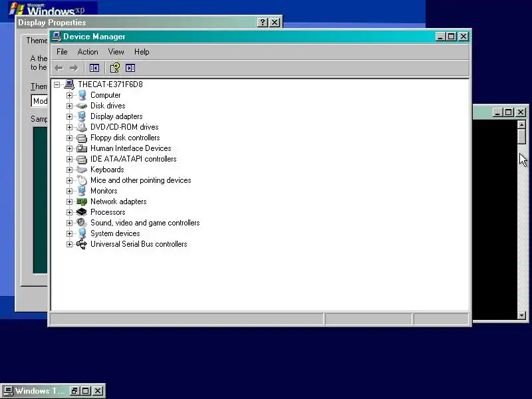Select the Monitors tree label
The width and height of the screenshot is (532, 399).
click(104, 191)
